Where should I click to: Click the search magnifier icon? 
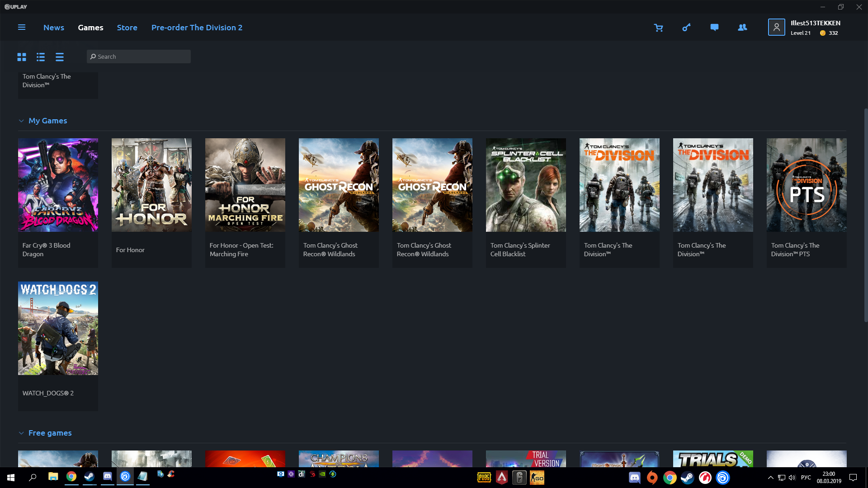tap(93, 56)
